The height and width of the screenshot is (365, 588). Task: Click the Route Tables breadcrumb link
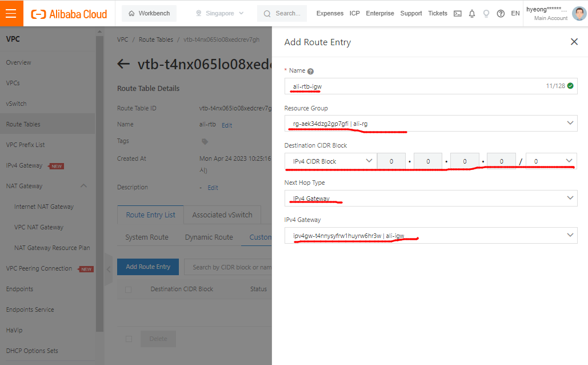click(x=156, y=39)
